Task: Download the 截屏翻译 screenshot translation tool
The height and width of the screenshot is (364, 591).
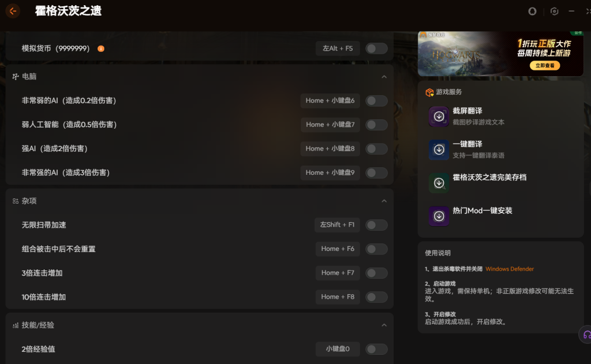Action: 439,116
